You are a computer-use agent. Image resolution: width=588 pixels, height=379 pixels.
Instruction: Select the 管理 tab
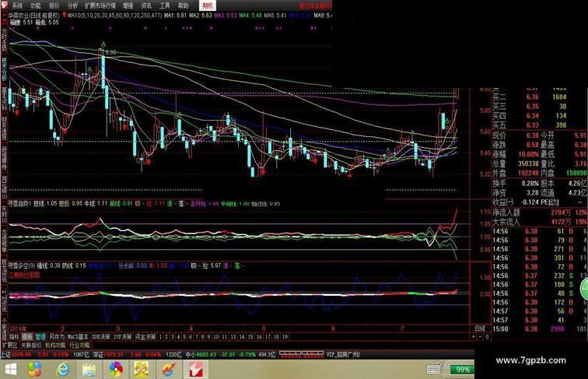coord(40,337)
